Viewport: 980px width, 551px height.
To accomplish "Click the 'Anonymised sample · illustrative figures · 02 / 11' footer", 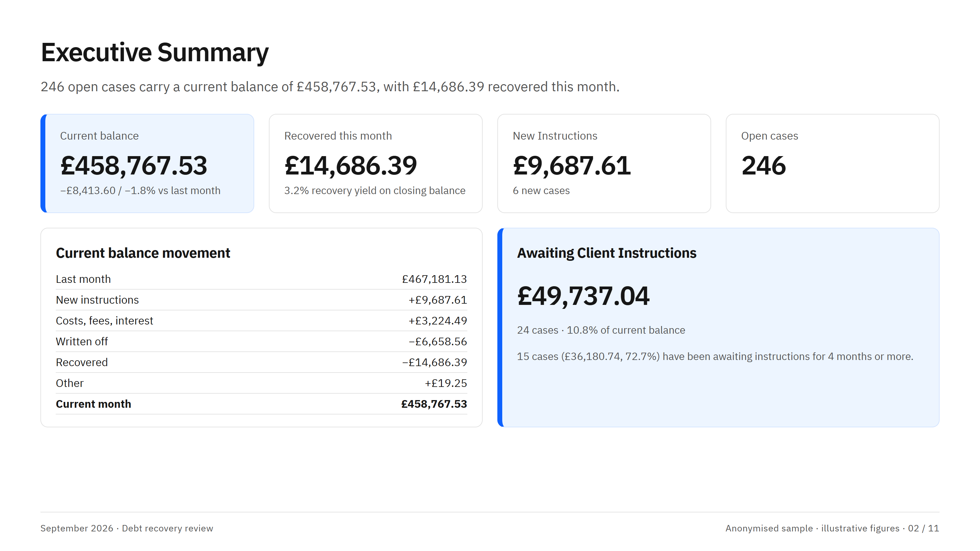I will (x=832, y=528).
